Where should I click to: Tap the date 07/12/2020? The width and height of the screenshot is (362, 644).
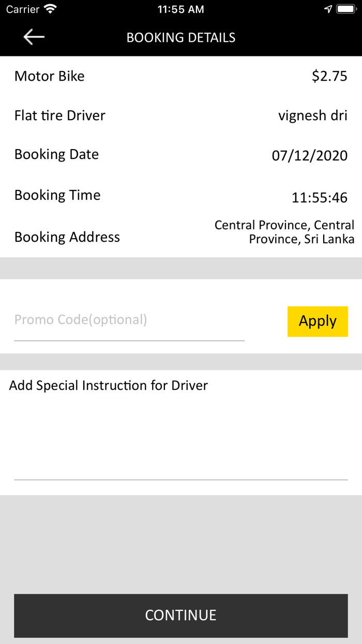pos(310,156)
